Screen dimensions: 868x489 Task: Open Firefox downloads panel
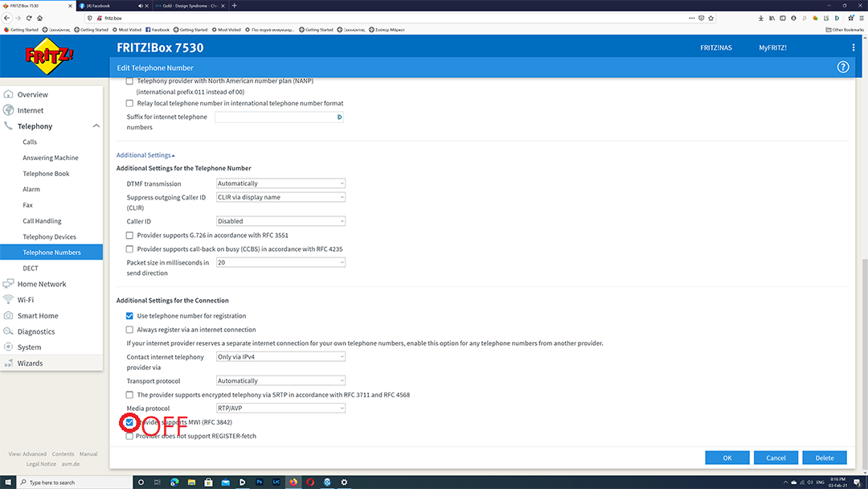pos(760,18)
